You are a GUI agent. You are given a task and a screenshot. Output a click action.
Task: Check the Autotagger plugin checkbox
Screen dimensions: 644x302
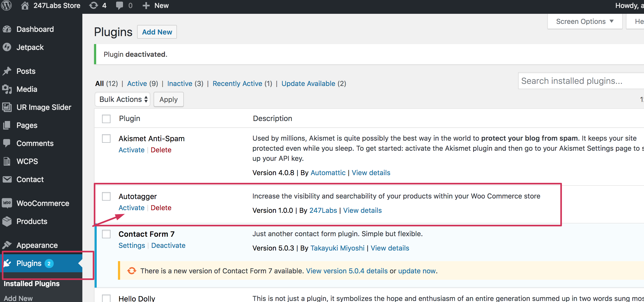[x=106, y=196]
